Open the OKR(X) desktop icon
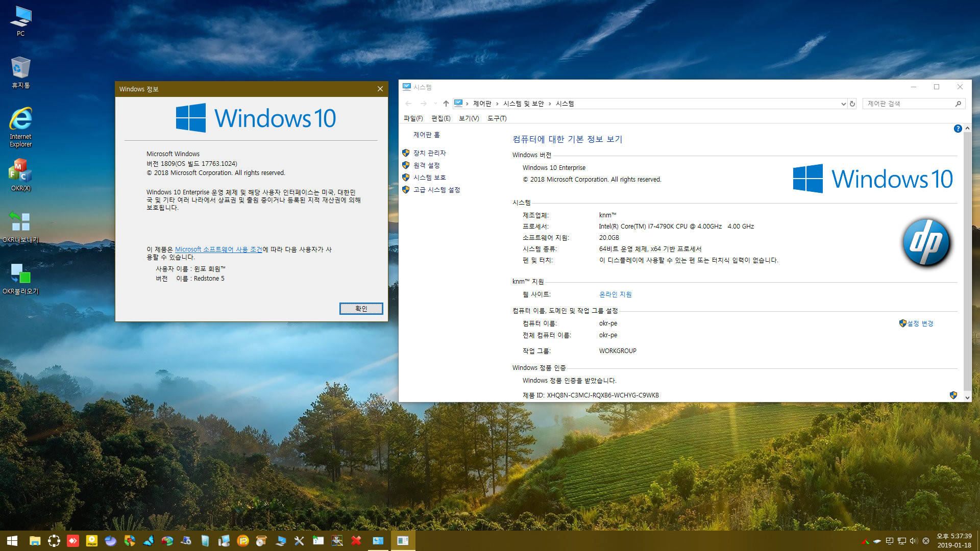Image resolution: width=980 pixels, height=551 pixels. (x=20, y=175)
